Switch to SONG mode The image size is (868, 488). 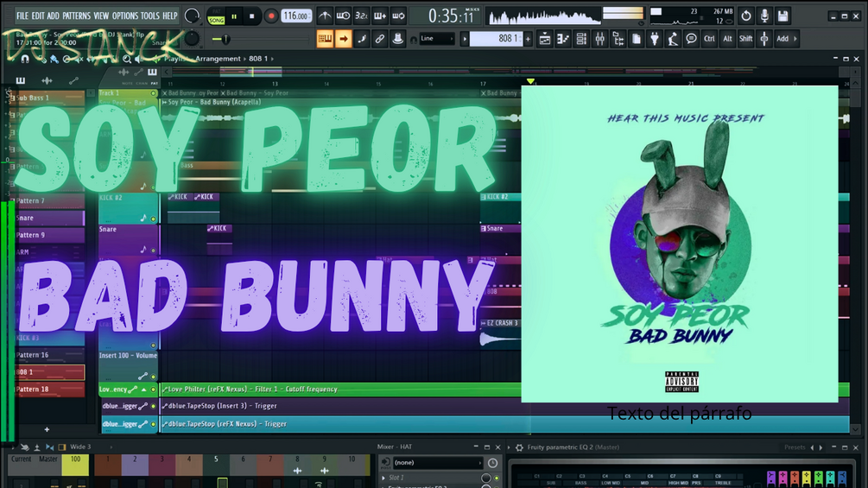point(216,20)
